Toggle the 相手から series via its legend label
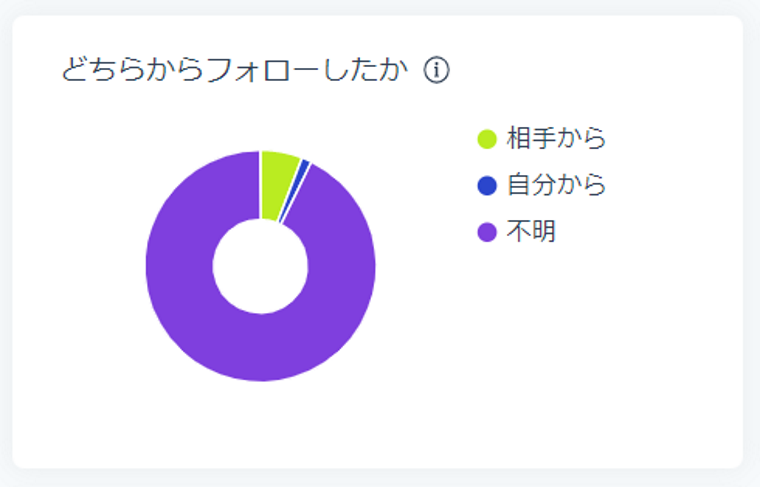This screenshot has width=760, height=487. pos(556,139)
